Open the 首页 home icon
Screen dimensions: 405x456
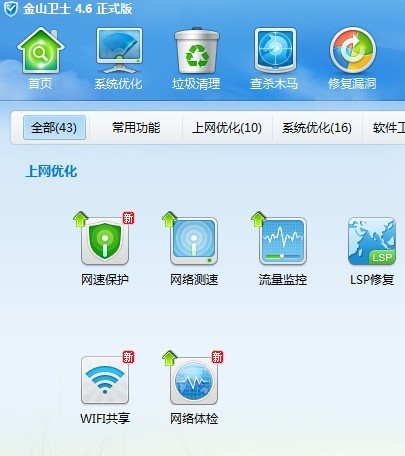click(x=41, y=51)
